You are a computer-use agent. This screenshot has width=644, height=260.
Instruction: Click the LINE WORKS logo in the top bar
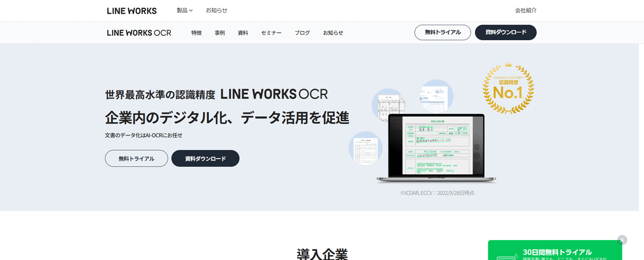point(131,11)
